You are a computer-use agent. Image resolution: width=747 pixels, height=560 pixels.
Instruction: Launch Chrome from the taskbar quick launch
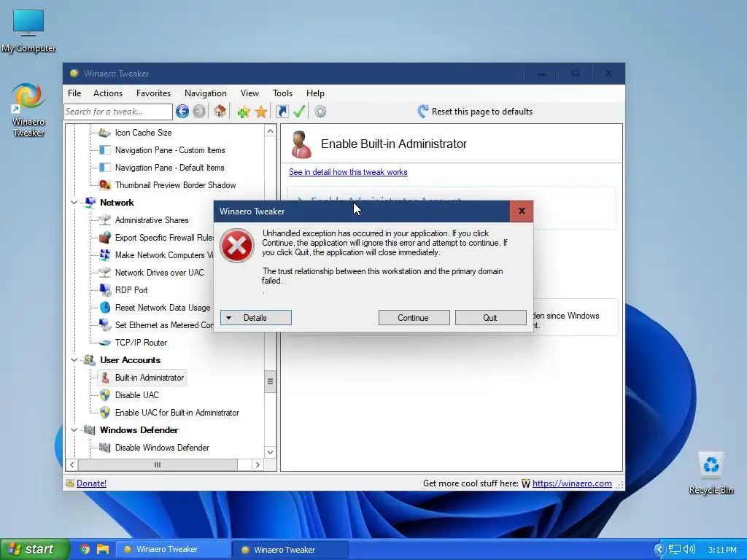[x=85, y=549]
